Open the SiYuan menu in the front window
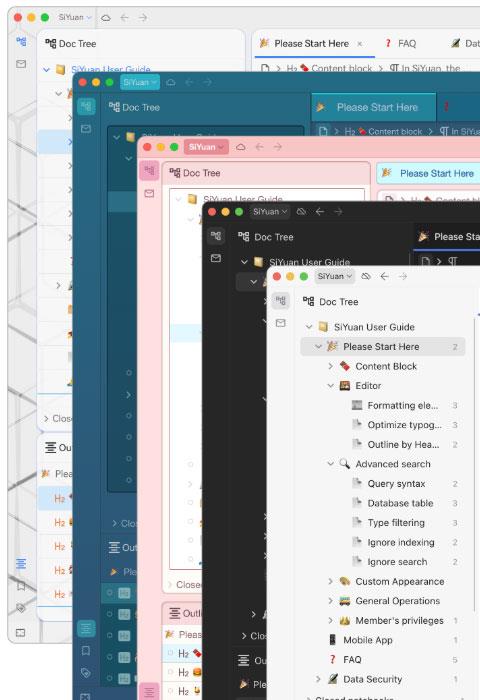This screenshot has height=700, width=480. [x=334, y=276]
